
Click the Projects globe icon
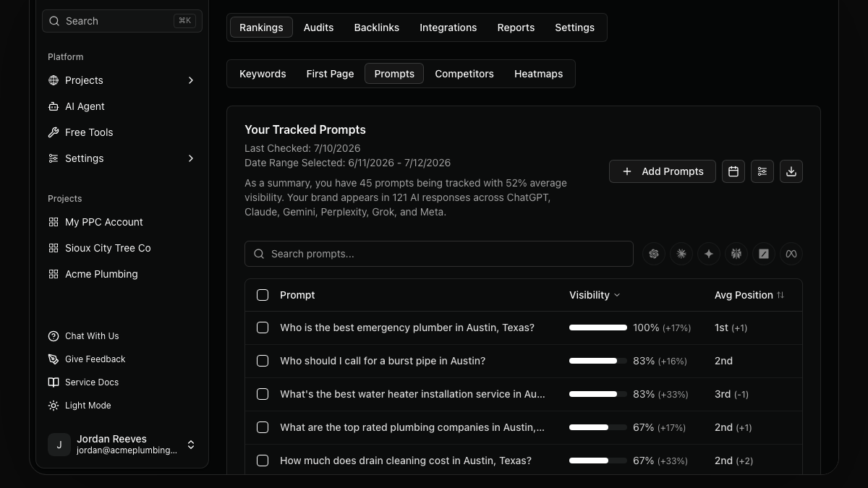coord(54,80)
